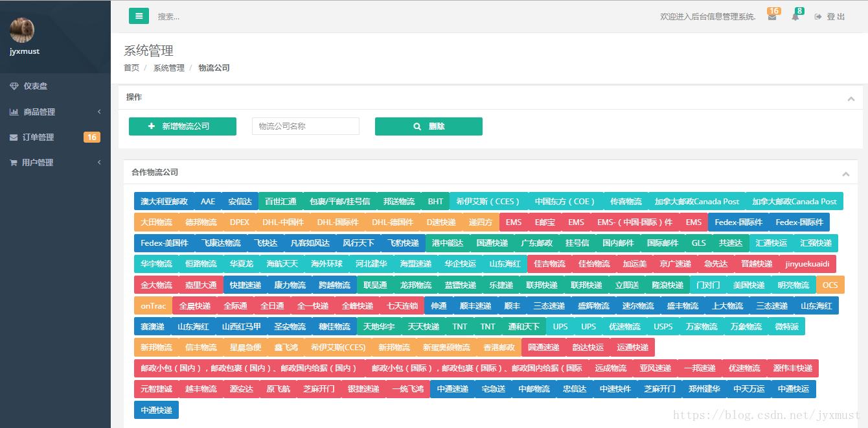Select the Fedex-美国件 tag
Viewport: 868px width, 428px height.
pyautogui.click(x=165, y=243)
